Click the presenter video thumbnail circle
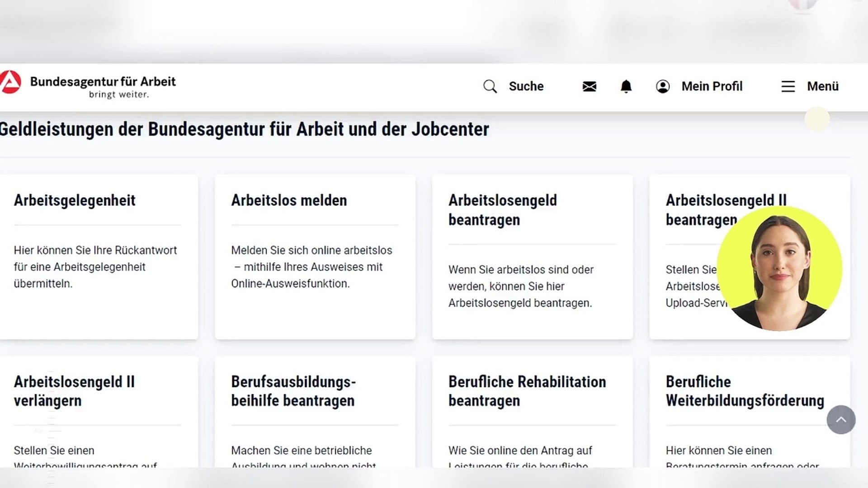The image size is (868, 488). coord(779,268)
